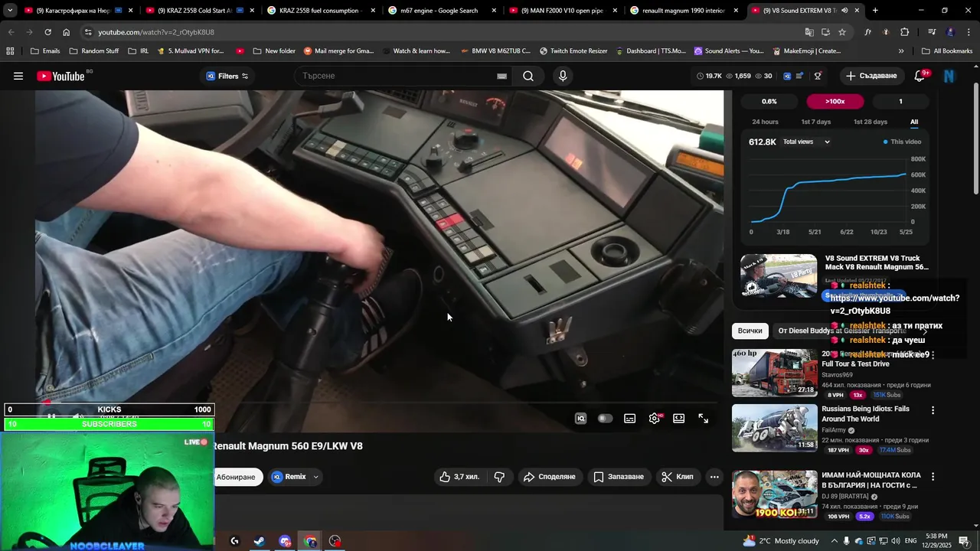Open the on-screen keyboard icon in search box

coord(501,76)
